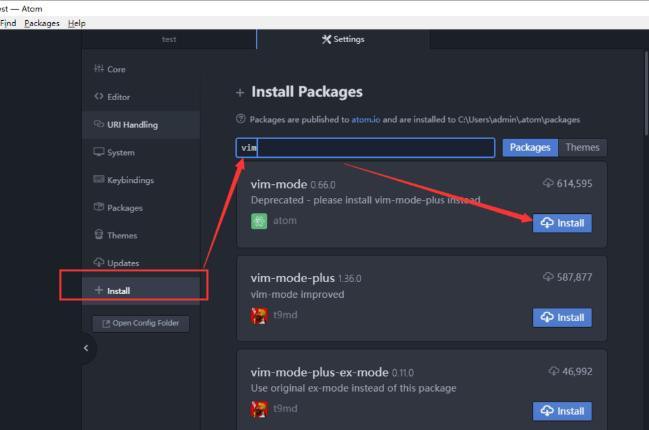The height and width of the screenshot is (430, 649).
Task: Click the atom author name
Action: (x=285, y=221)
